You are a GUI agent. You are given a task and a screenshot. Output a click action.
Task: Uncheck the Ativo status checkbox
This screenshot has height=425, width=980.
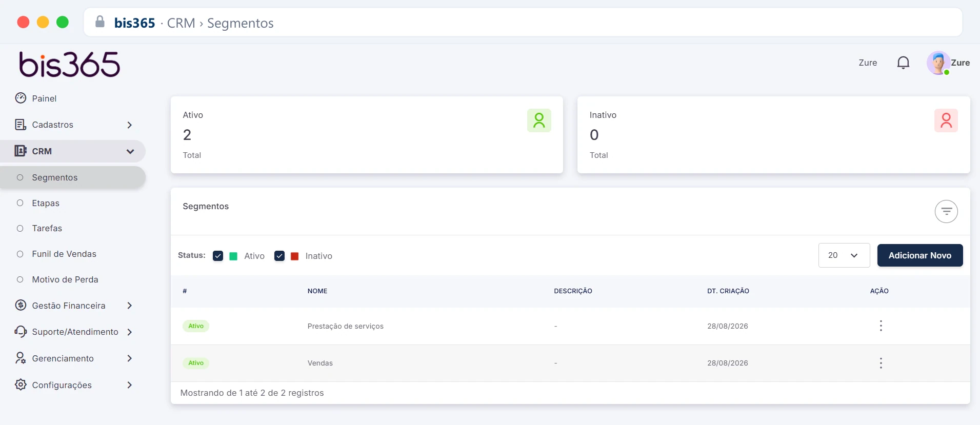(218, 256)
